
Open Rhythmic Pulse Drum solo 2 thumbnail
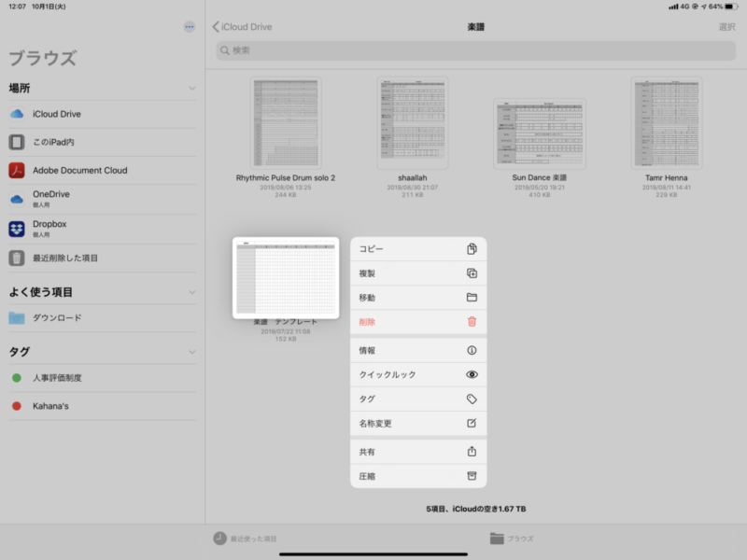286,123
